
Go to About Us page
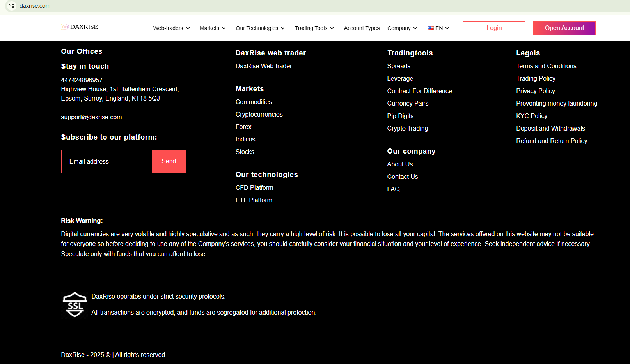click(400, 164)
